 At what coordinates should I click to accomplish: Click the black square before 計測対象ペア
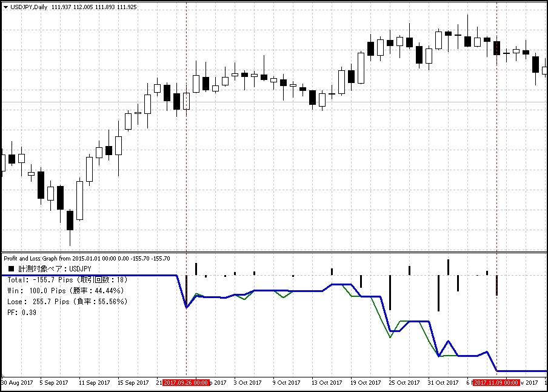pos(11,268)
